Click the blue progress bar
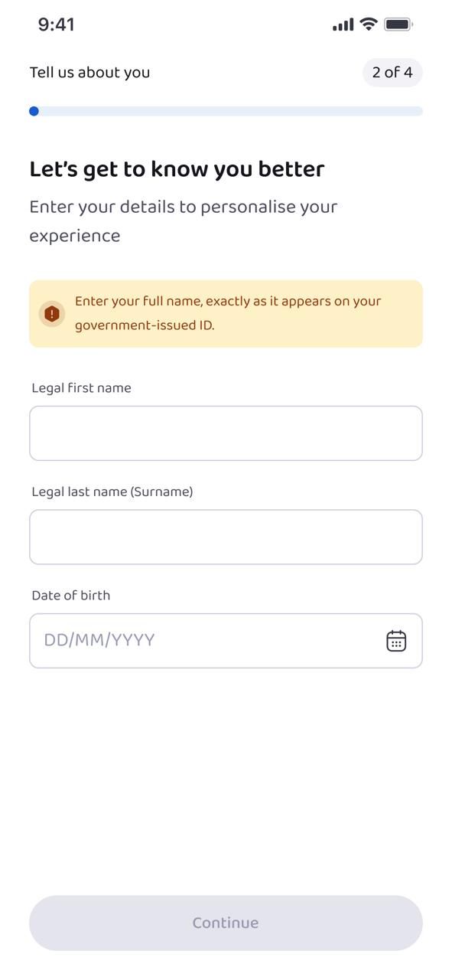The image size is (452, 980). [226, 110]
